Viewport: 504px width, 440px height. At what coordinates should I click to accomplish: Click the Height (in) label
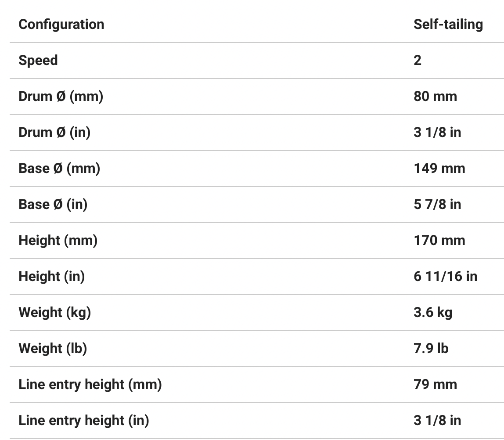(x=51, y=276)
